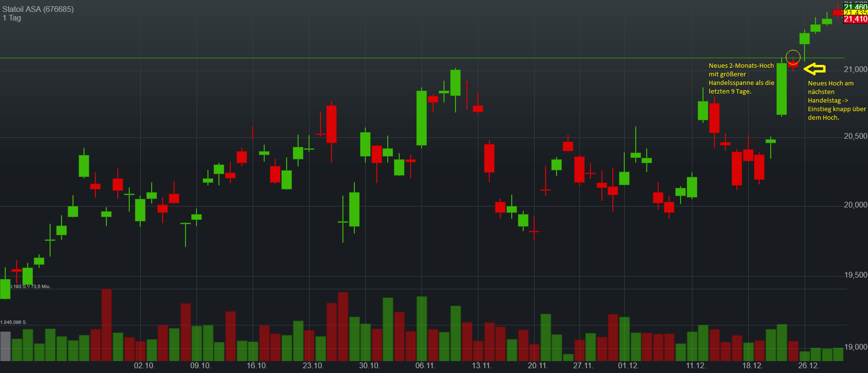Click the 1.845.096 S. volume label

click(14, 322)
